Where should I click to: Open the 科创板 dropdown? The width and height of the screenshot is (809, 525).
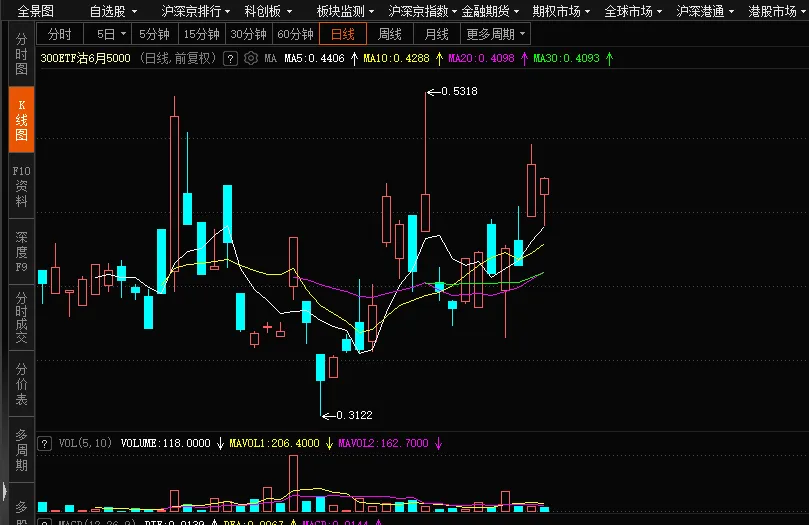click(268, 11)
